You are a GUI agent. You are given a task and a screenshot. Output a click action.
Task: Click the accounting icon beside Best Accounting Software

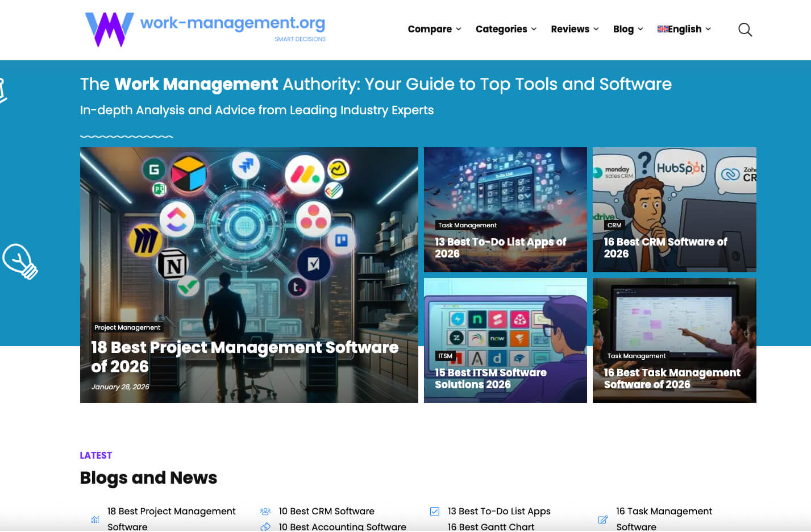(265, 526)
